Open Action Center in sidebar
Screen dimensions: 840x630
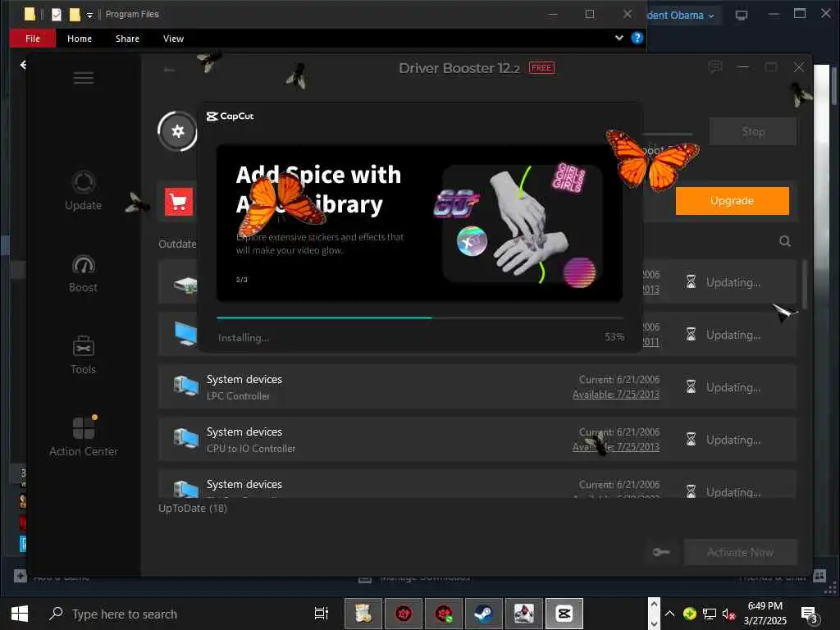[84, 436]
